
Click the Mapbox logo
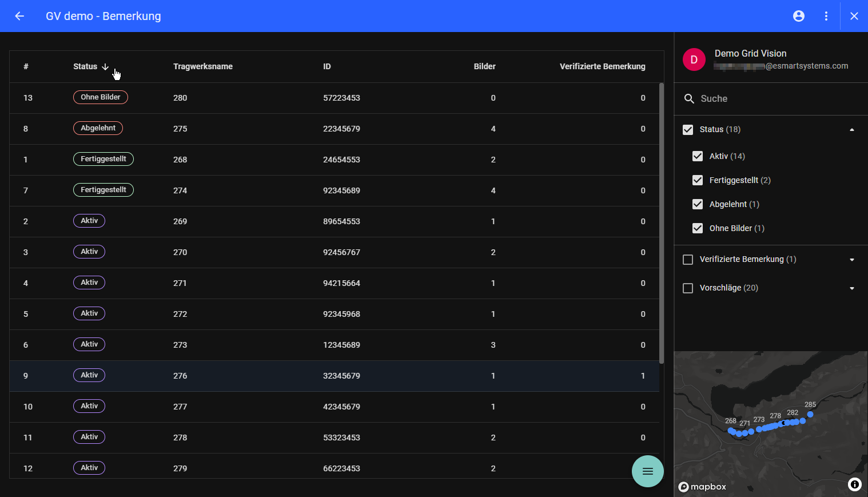[702, 487]
